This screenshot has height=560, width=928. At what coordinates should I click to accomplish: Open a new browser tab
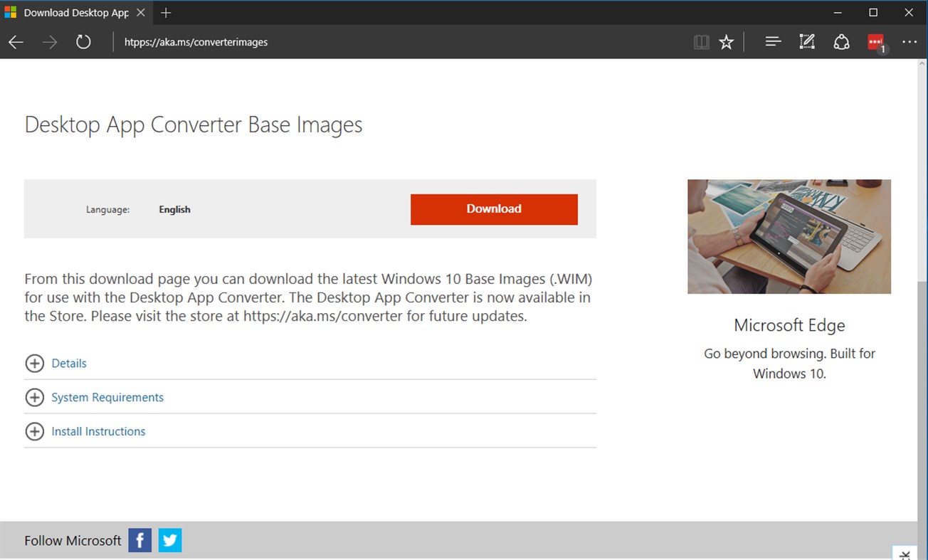(166, 12)
